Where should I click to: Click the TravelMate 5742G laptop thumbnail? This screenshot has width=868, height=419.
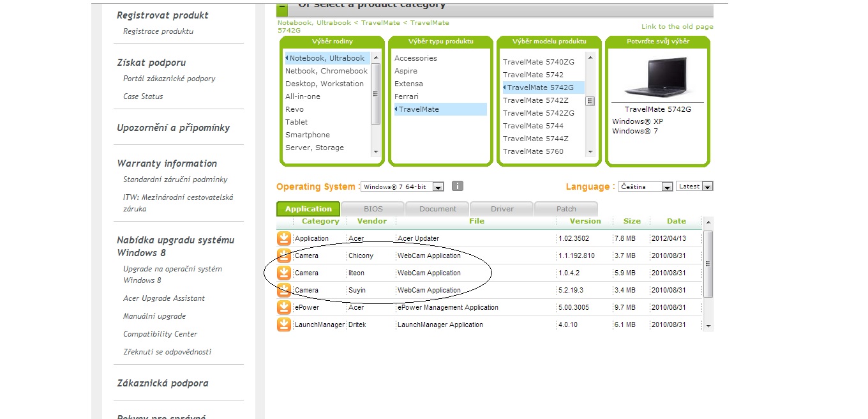[657, 77]
